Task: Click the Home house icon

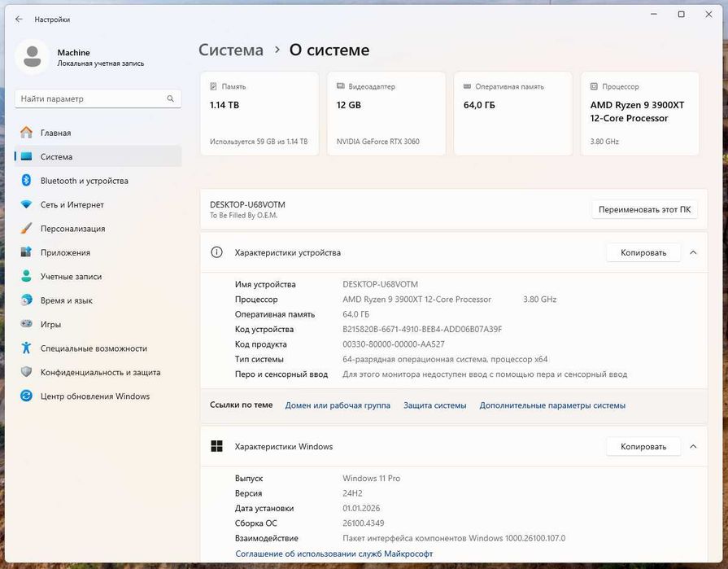Action: (27, 133)
